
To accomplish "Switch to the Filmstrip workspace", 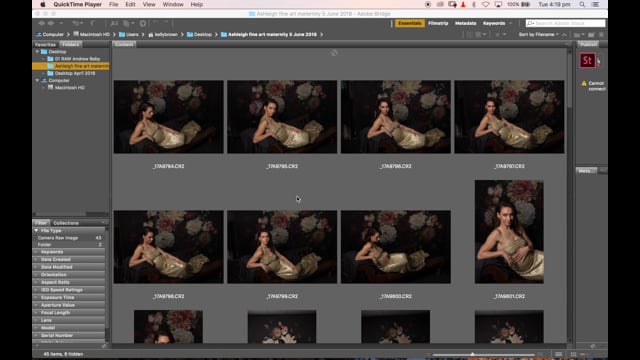I will point(438,23).
